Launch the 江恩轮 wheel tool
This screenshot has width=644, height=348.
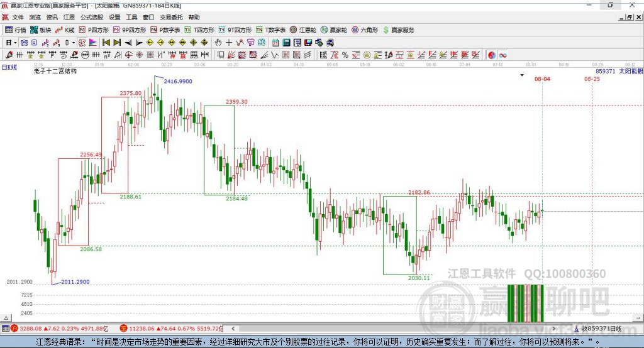click(303, 30)
